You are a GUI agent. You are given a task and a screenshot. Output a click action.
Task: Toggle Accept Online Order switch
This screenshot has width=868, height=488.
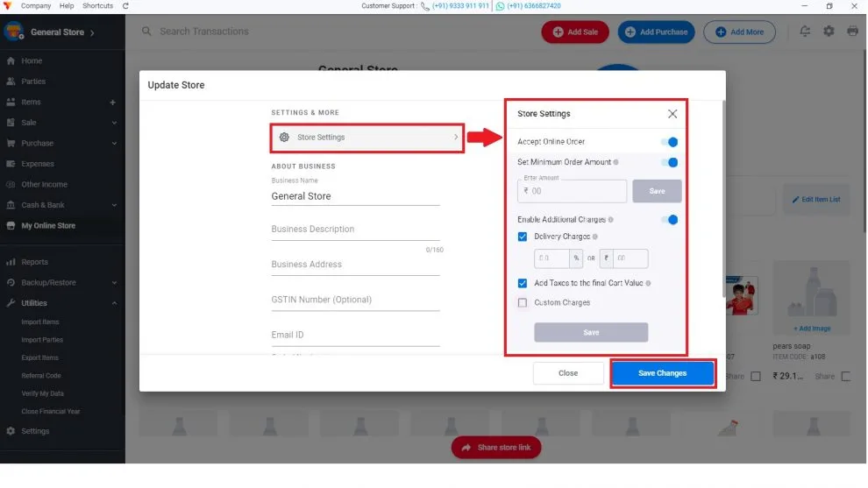click(x=670, y=142)
